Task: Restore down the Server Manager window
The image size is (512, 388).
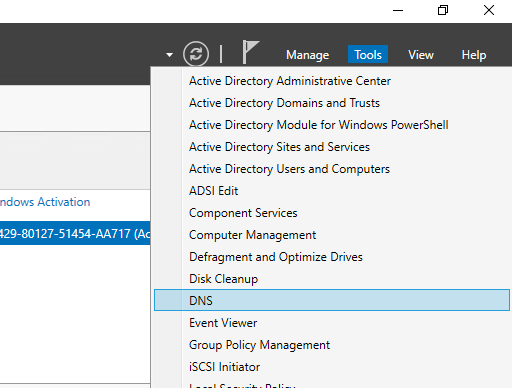Action: [443, 10]
